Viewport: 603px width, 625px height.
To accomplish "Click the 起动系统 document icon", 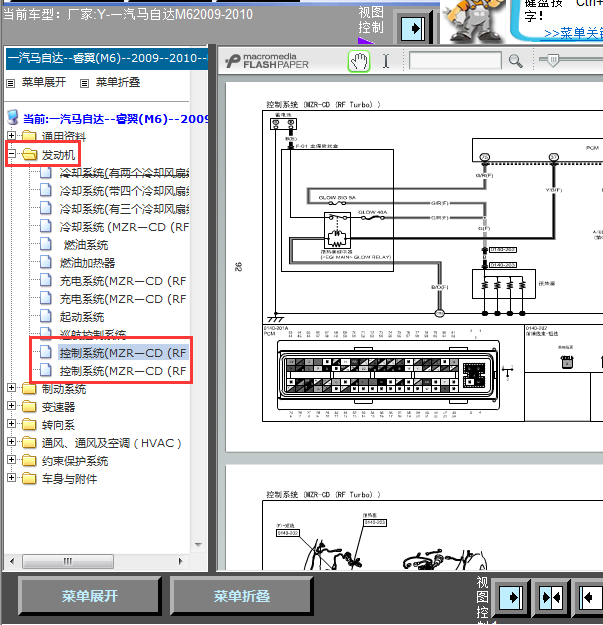I will tap(46, 316).
